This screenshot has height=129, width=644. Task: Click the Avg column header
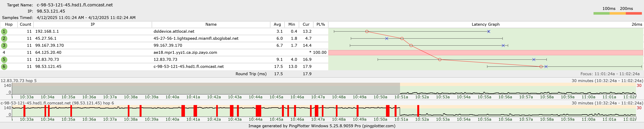point(277,24)
